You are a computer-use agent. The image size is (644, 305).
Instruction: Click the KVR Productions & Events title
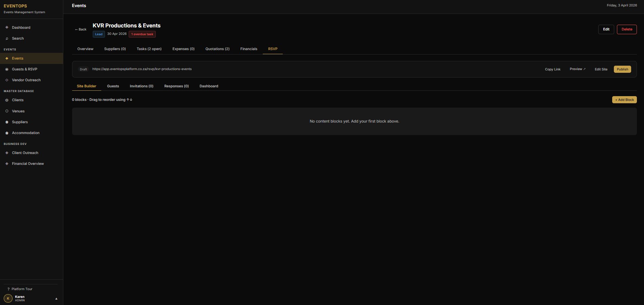click(127, 26)
